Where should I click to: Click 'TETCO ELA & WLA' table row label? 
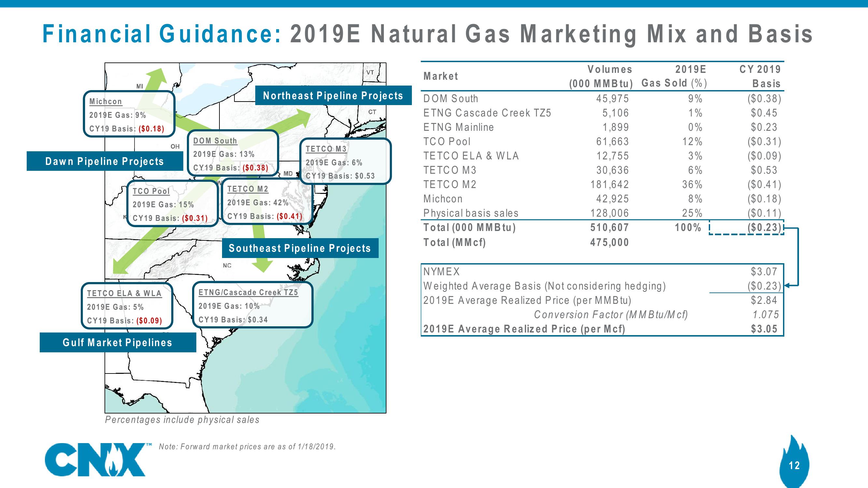(x=471, y=156)
